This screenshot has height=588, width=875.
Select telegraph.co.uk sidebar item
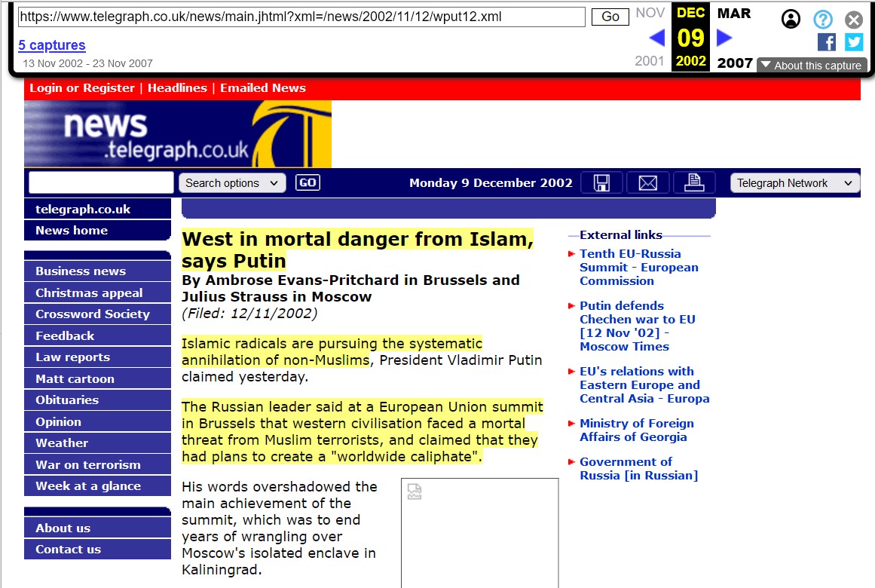97,209
